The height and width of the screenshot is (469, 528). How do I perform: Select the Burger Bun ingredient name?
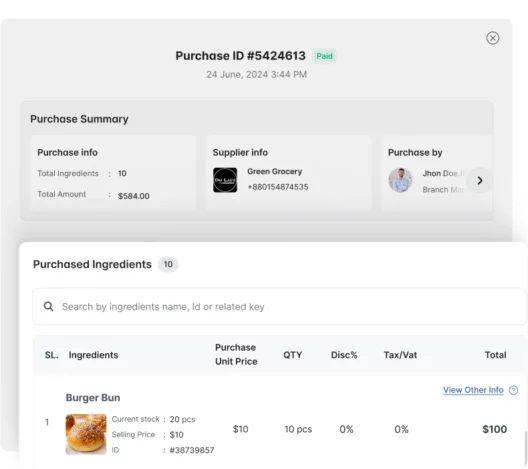tap(93, 398)
